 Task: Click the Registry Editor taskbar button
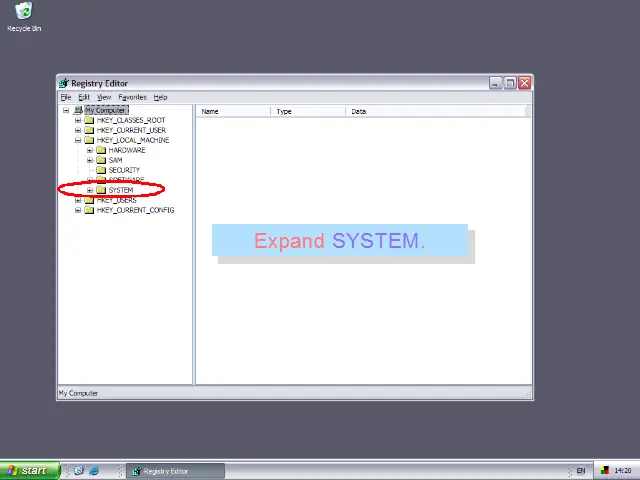click(176, 471)
